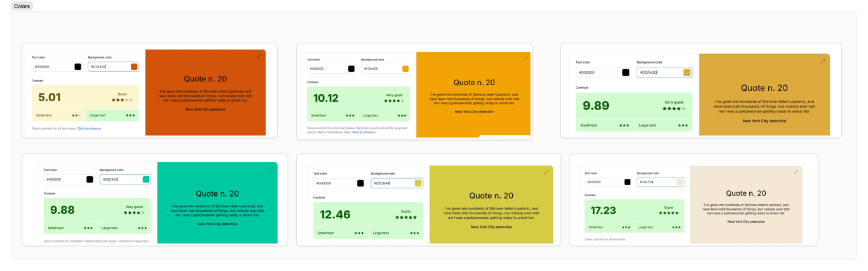
Task: Select Large text rating in 9.88 card
Action: [124, 228]
